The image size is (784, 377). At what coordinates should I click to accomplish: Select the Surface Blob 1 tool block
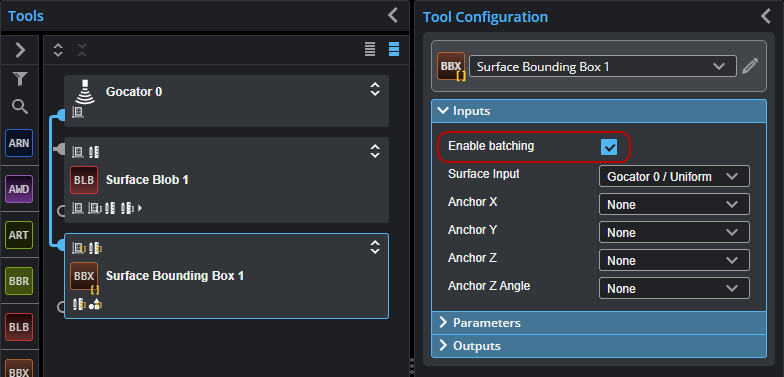(x=226, y=180)
